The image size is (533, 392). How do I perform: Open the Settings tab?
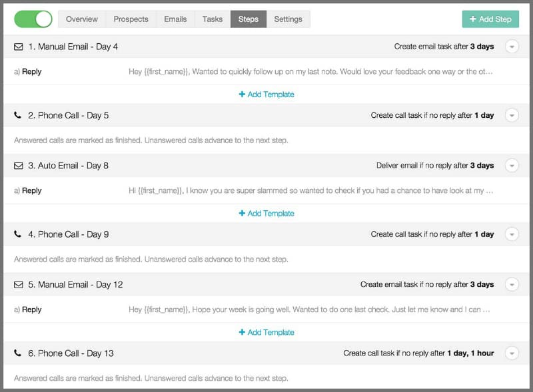[x=288, y=19]
